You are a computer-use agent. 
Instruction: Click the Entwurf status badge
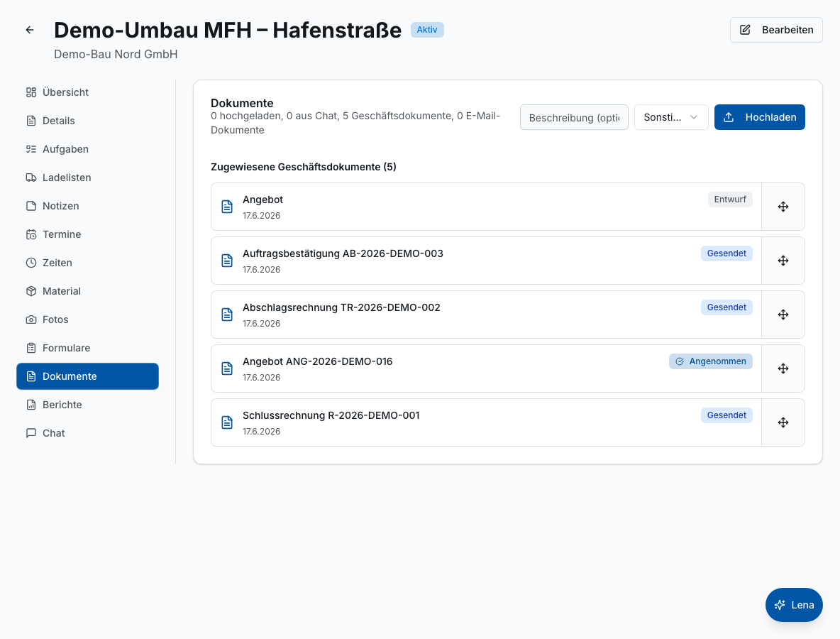pos(729,200)
